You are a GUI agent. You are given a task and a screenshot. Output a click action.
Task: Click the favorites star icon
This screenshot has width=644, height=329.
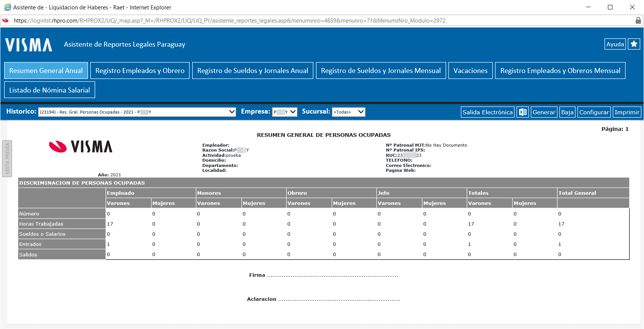click(634, 44)
